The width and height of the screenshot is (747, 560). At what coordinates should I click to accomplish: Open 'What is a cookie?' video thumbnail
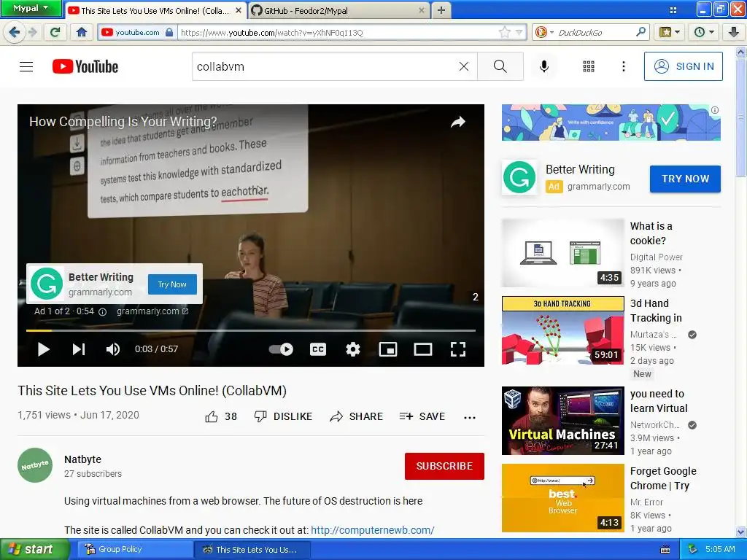[562, 253]
